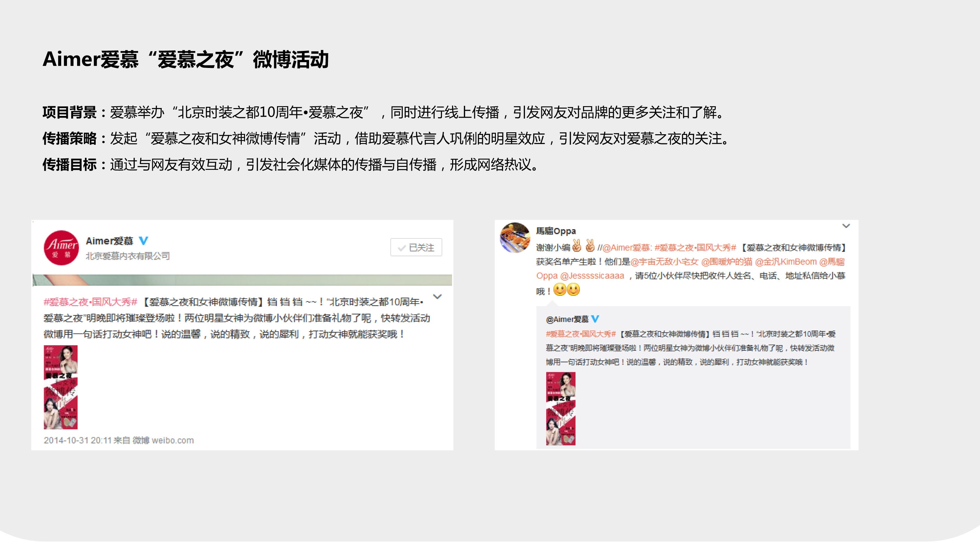Click the 2014-10-31 20:11 timestamp

click(78, 440)
